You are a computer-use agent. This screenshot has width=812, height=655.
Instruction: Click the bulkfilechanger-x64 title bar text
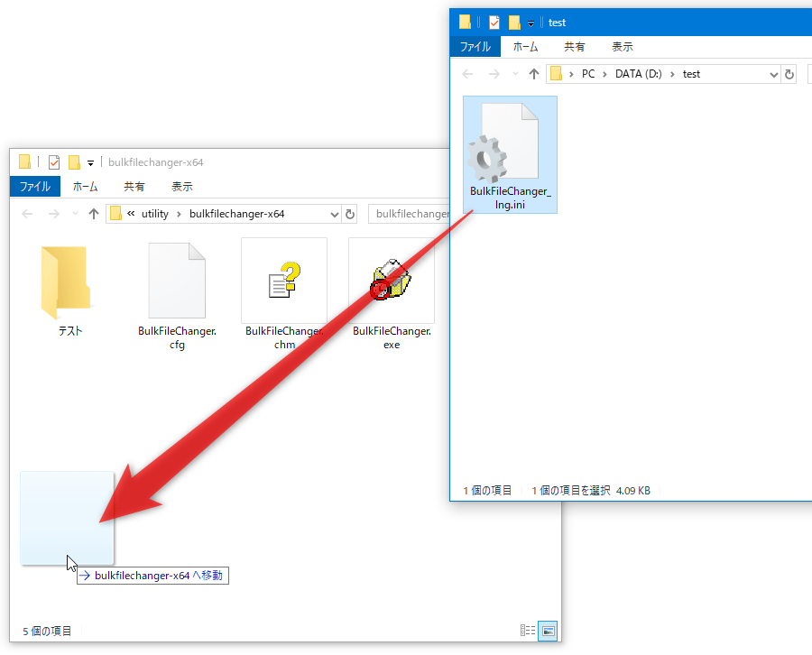point(156,162)
